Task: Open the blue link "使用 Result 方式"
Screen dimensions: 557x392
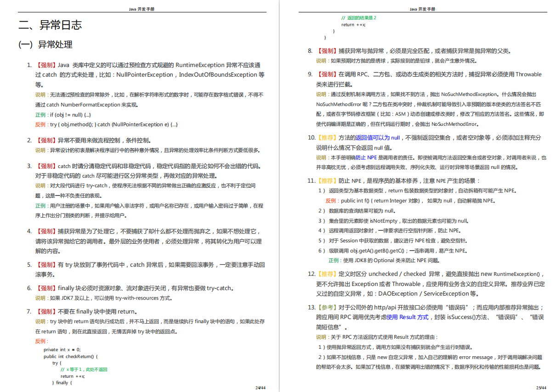Action: tap(408, 317)
